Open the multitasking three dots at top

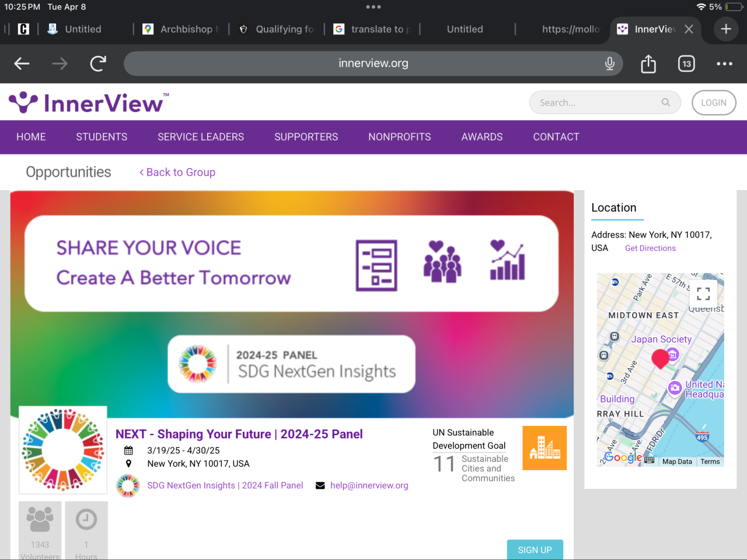pos(373,7)
